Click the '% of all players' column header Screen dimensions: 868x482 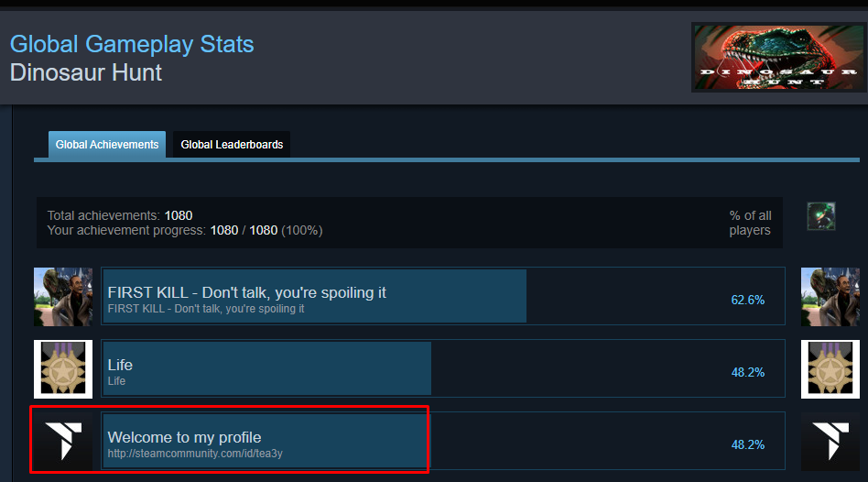tap(750, 223)
